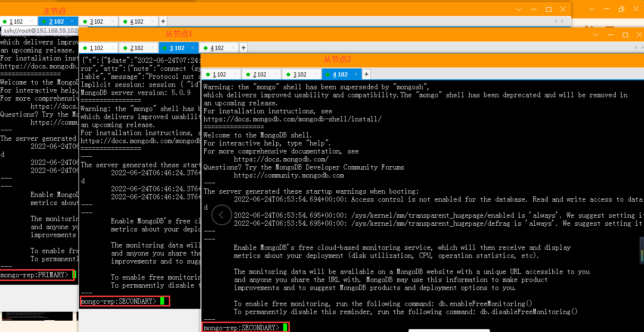
Task: Close tab 4 102 in PRIMARY window
Action: click(153, 21)
